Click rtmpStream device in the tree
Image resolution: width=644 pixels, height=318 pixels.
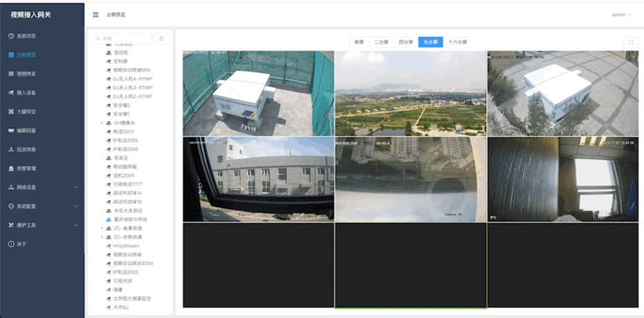coord(126,246)
